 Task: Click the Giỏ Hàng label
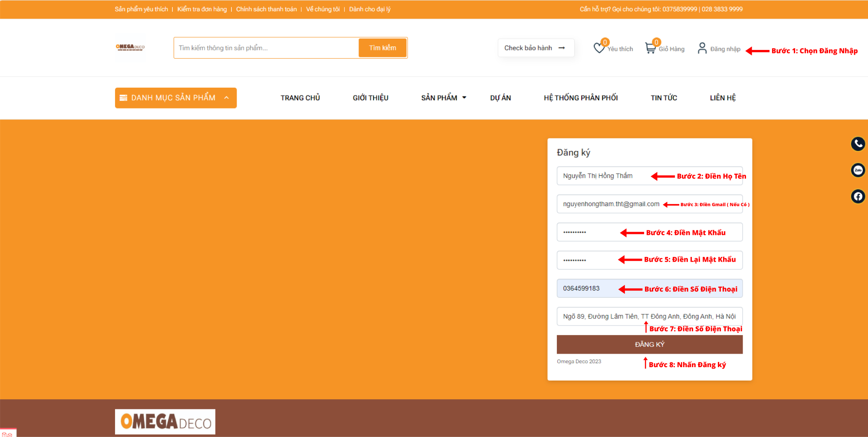click(x=671, y=49)
